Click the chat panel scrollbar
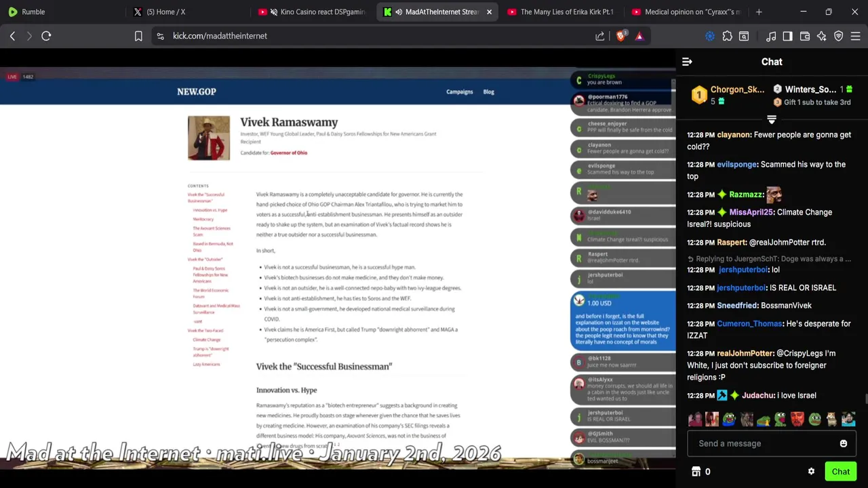Viewport: 868px width, 488px height. point(865,400)
